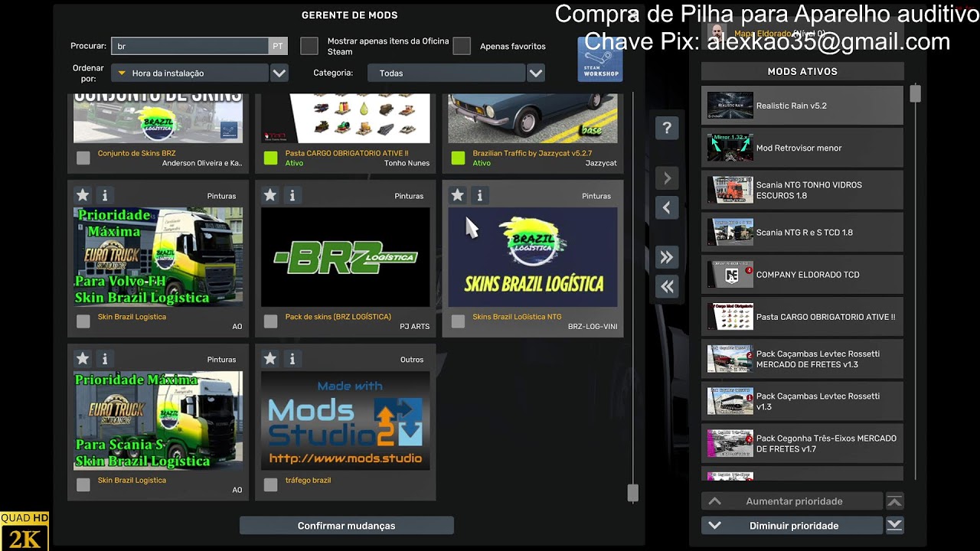Click MODS ATIVOS panel header
This screenshot has height=551, width=980.
802,71
